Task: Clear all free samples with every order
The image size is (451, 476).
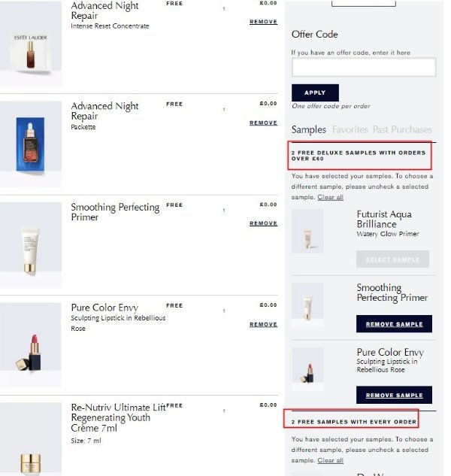Action: tap(330, 460)
